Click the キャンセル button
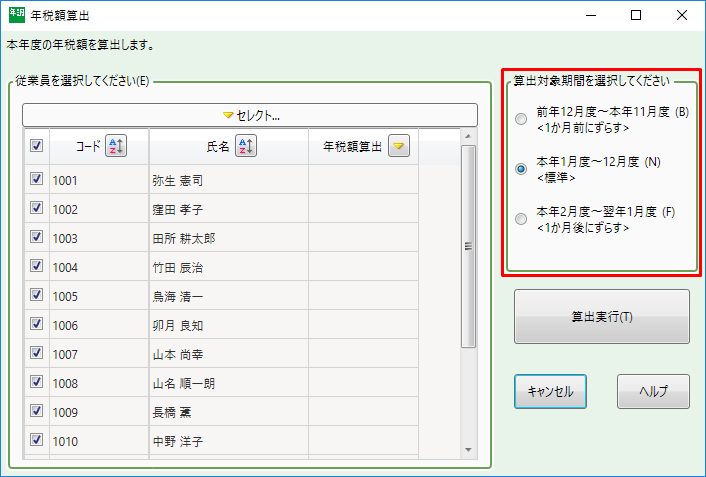Image resolution: width=706 pixels, height=477 pixels. [x=550, y=392]
